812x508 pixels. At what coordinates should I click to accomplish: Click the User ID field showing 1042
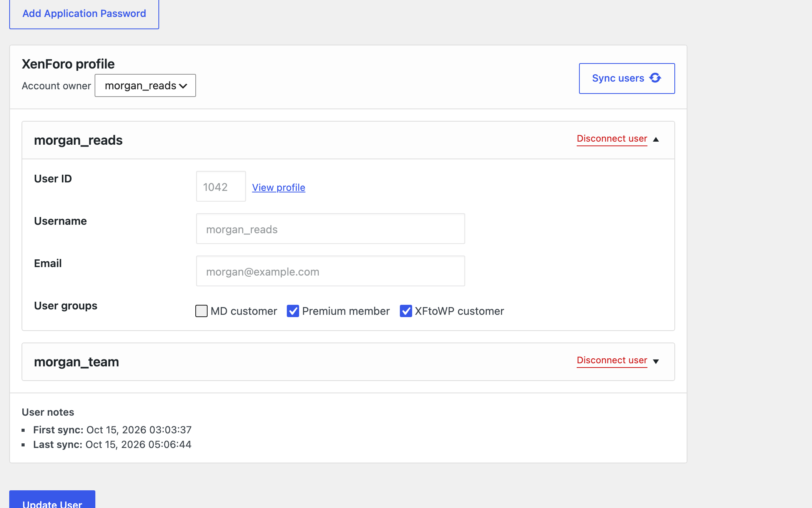[x=221, y=186]
